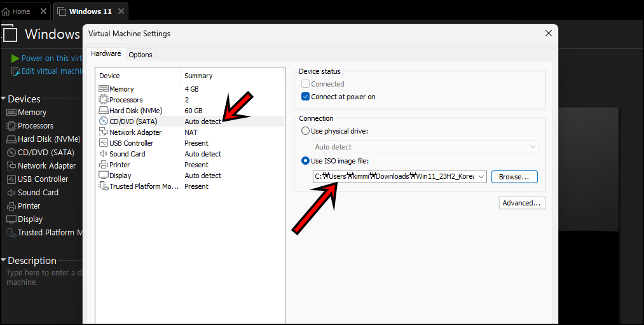Click the USB Controller icon in the settings list
The width and height of the screenshot is (644, 325).
pyautogui.click(x=104, y=142)
